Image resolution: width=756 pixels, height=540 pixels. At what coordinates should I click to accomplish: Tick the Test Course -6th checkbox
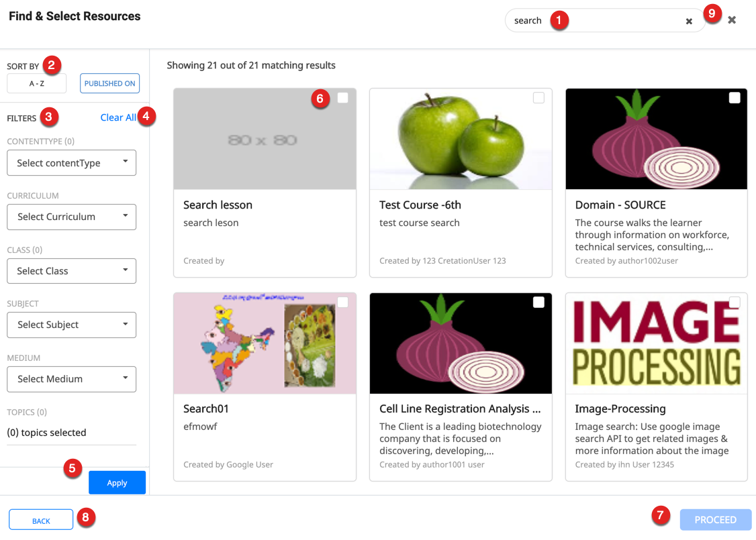coord(538,98)
